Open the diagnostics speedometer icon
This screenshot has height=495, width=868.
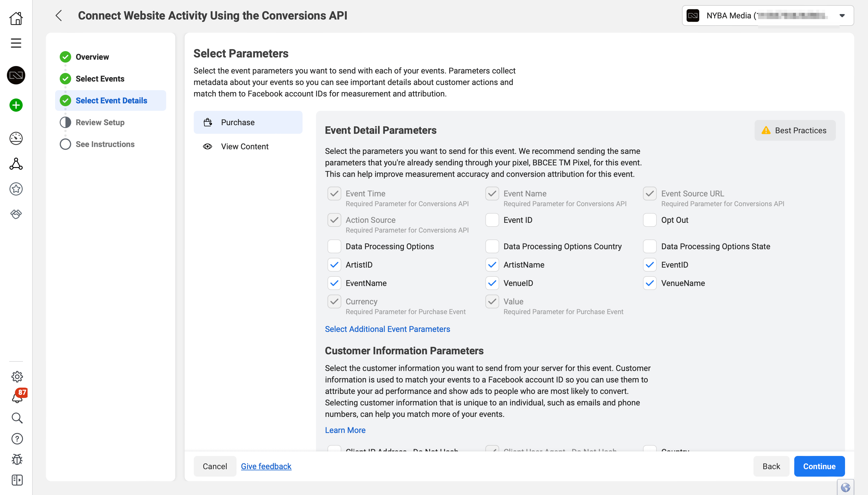pyautogui.click(x=16, y=138)
